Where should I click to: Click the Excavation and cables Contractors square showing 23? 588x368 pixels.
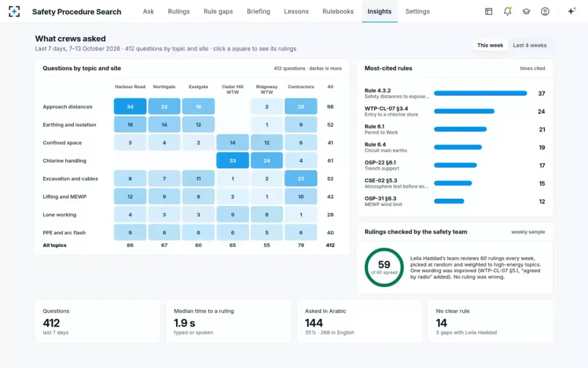click(x=301, y=179)
